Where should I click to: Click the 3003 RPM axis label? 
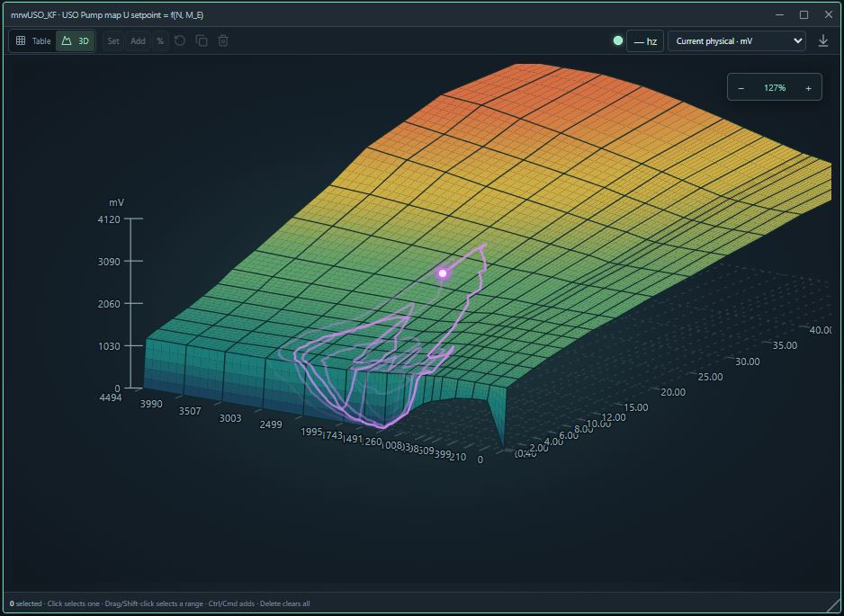point(230,418)
